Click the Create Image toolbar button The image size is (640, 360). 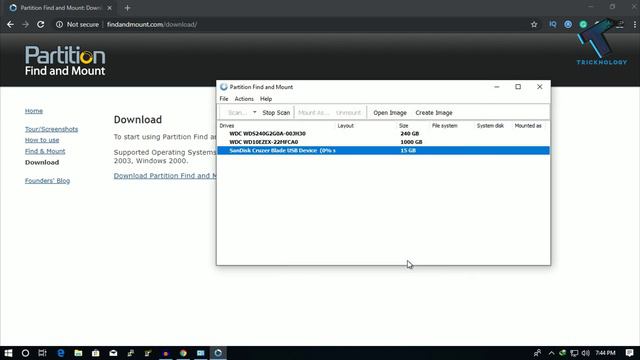click(x=434, y=113)
